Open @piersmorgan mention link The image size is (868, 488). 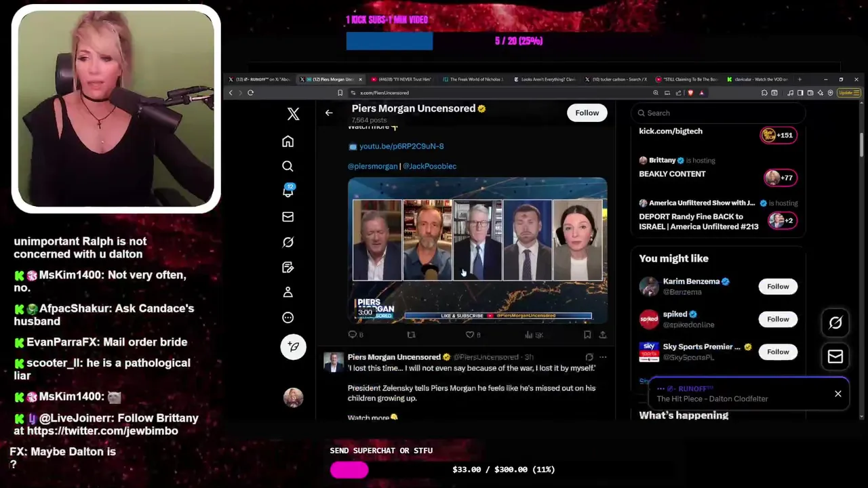tap(372, 166)
